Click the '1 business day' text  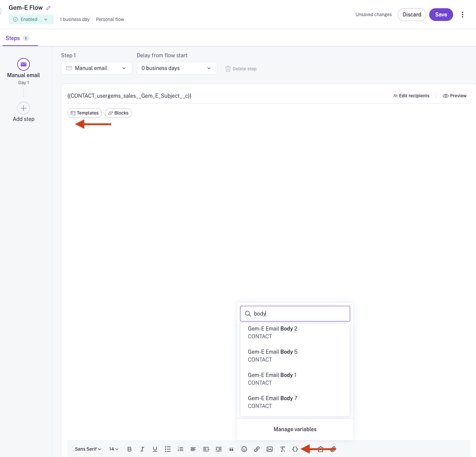click(x=75, y=19)
